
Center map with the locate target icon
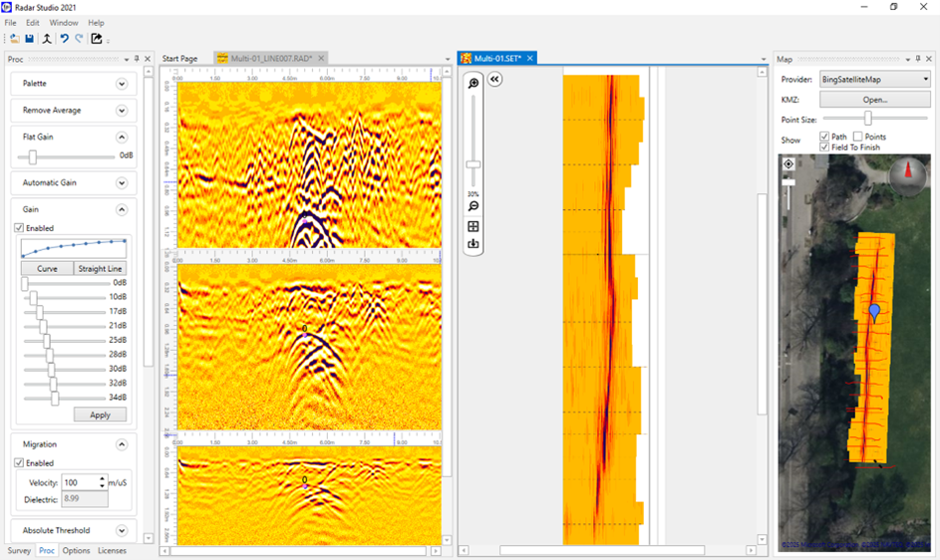coord(788,164)
